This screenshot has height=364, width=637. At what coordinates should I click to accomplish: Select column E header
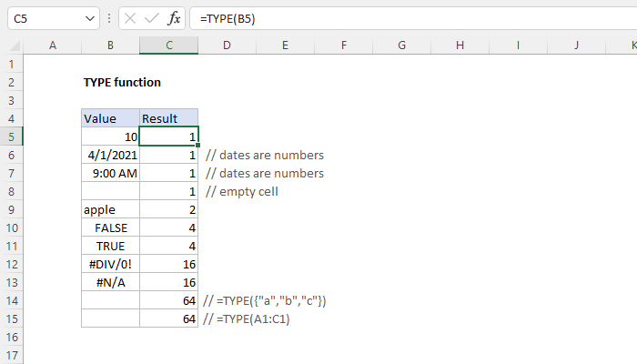click(285, 45)
